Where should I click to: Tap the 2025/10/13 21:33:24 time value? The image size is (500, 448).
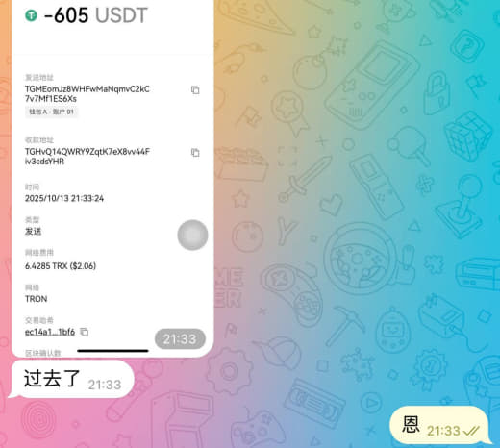point(64,198)
